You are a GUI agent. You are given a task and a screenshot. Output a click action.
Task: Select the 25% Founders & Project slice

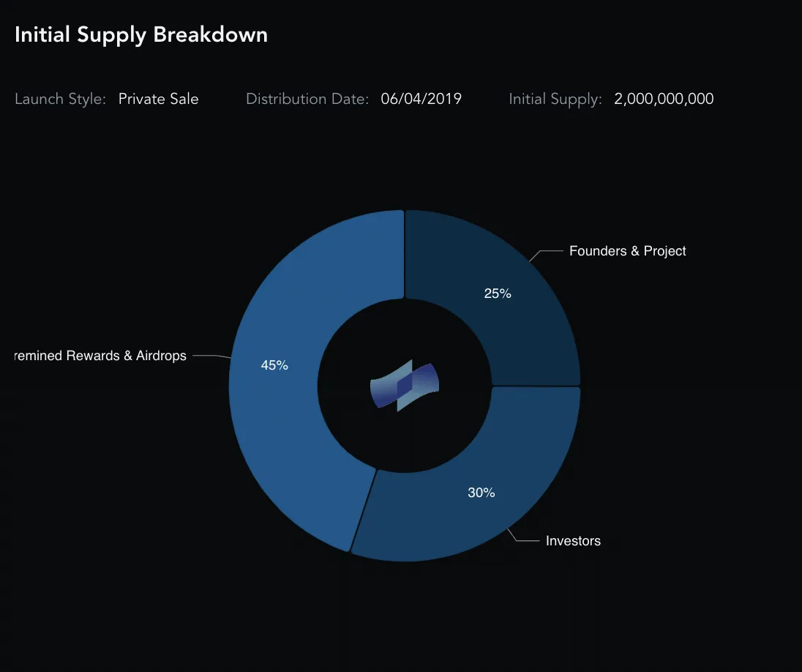click(x=506, y=297)
